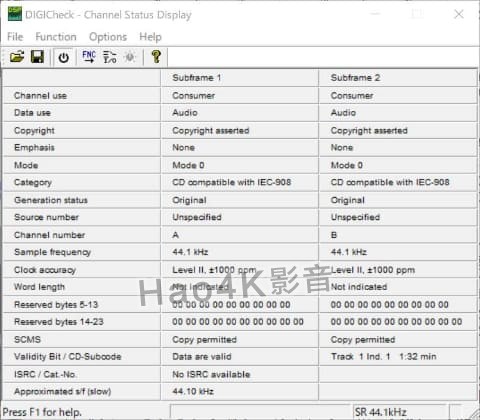The width and height of the screenshot is (480, 420).
Task: Click the 44.10 kHz approximated value
Action: click(x=193, y=392)
